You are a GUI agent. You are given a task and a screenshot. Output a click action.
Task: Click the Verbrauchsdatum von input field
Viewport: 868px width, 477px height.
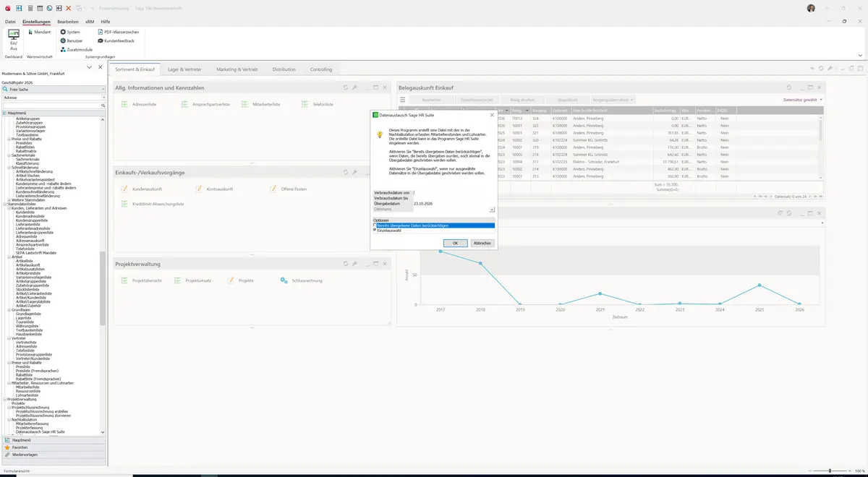click(454, 193)
